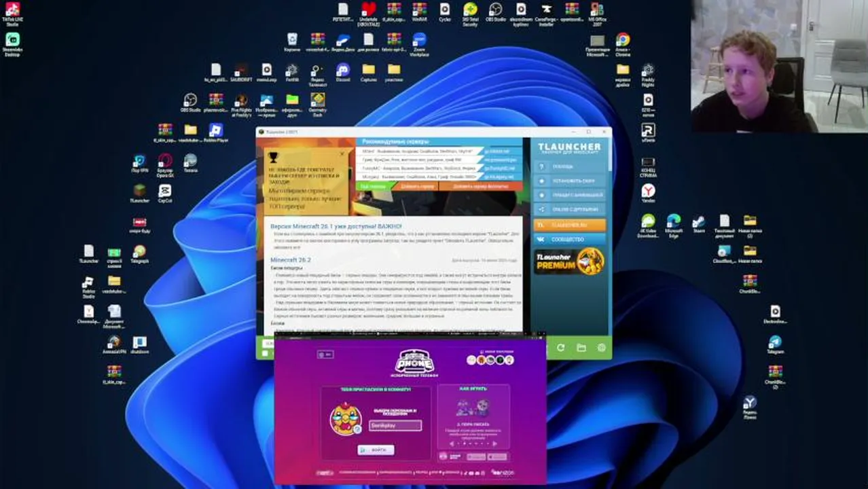
Task: Open the Minecraft 26.2 news heading
Action: click(290, 260)
